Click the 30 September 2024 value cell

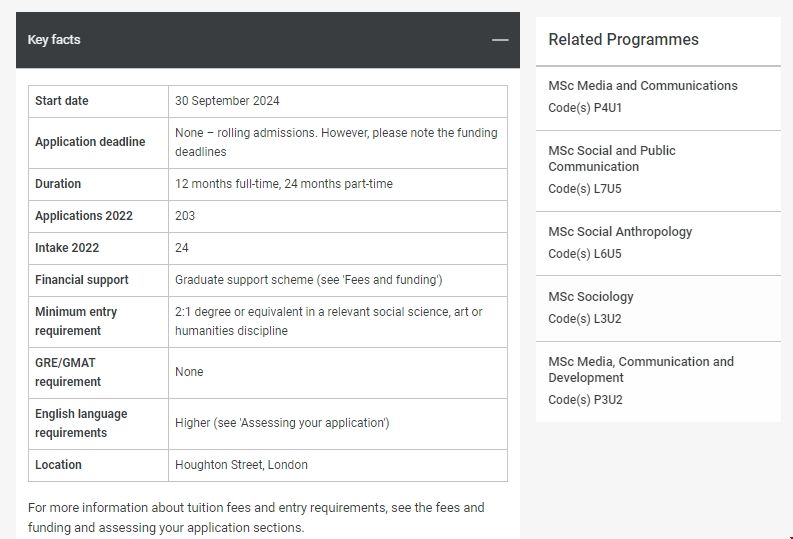(227, 101)
